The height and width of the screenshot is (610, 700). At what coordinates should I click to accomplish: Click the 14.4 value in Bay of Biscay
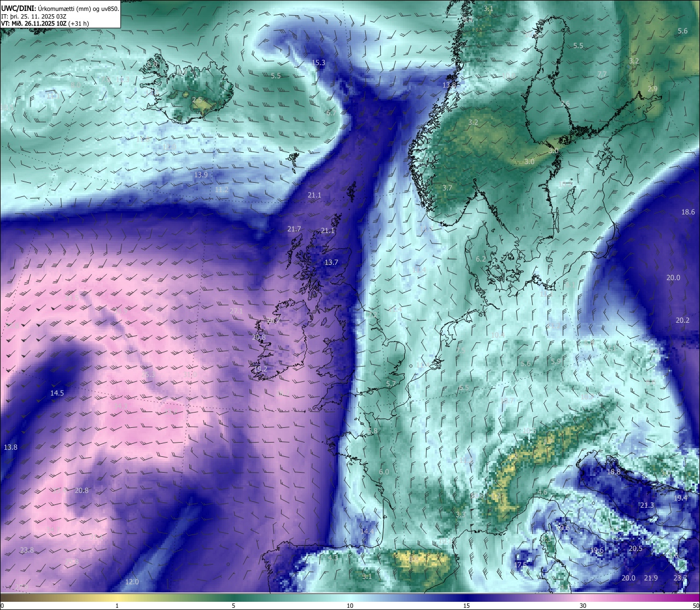coord(367,531)
